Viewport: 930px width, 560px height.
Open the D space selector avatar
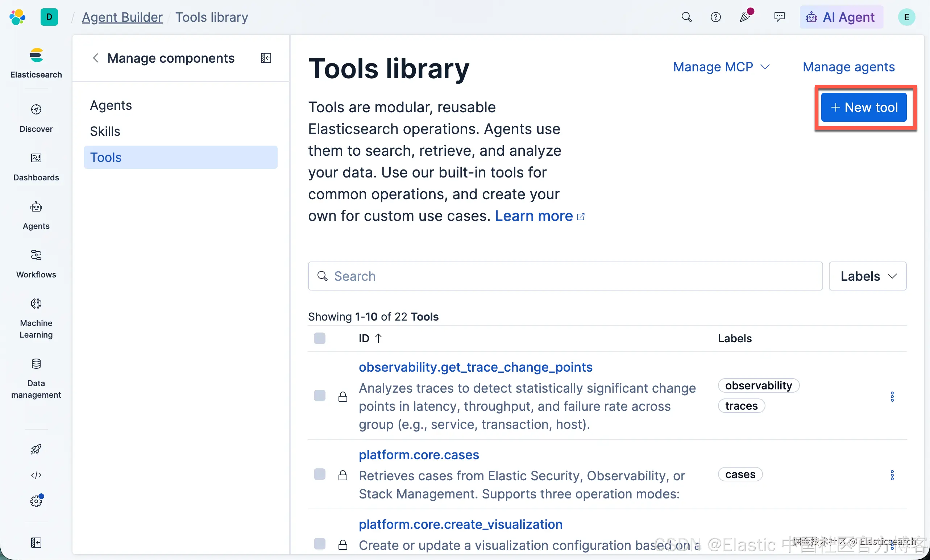49,17
